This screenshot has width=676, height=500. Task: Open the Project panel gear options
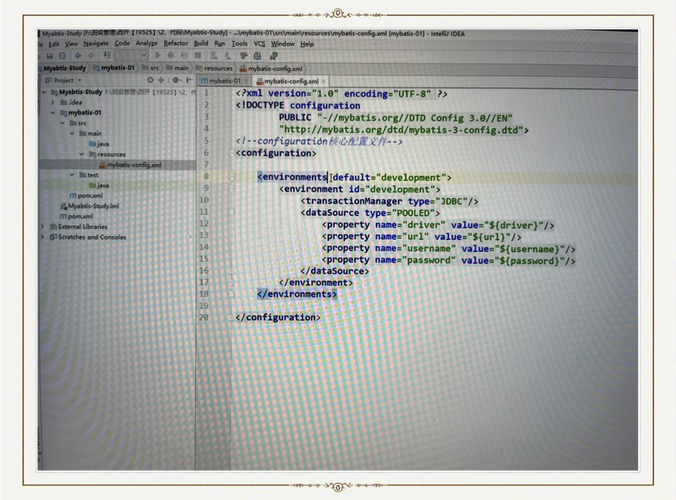coord(176,80)
